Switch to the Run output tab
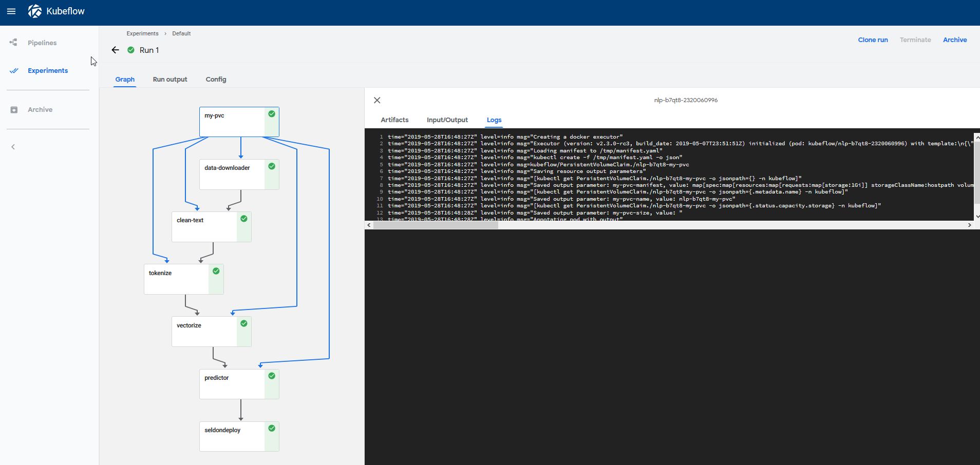The width and height of the screenshot is (980, 465). [x=169, y=80]
